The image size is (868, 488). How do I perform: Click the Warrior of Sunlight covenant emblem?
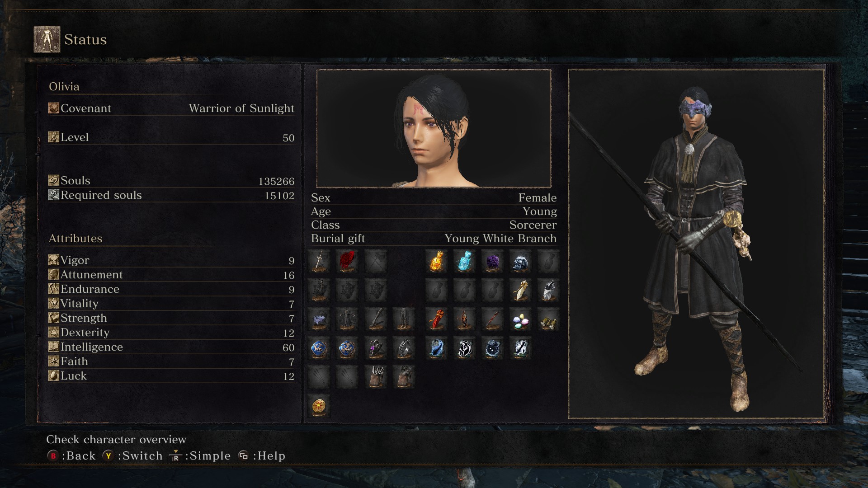tap(319, 406)
